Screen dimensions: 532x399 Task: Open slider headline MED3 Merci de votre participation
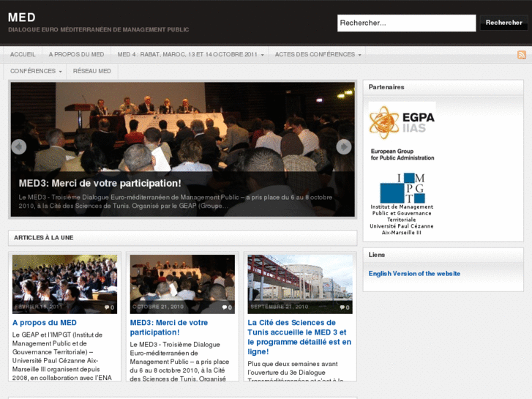click(x=100, y=183)
